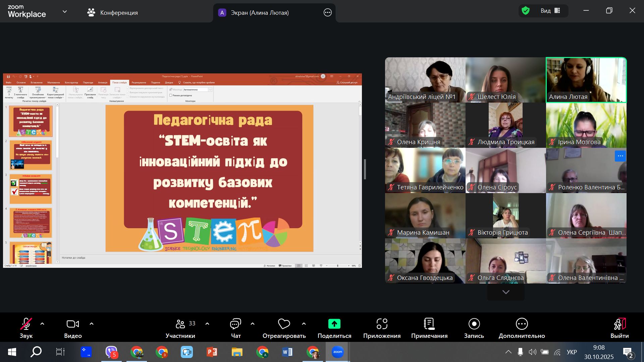Open the Zoom Workplace dropdown chevron
The height and width of the screenshot is (362, 644).
pyautogui.click(x=65, y=12)
